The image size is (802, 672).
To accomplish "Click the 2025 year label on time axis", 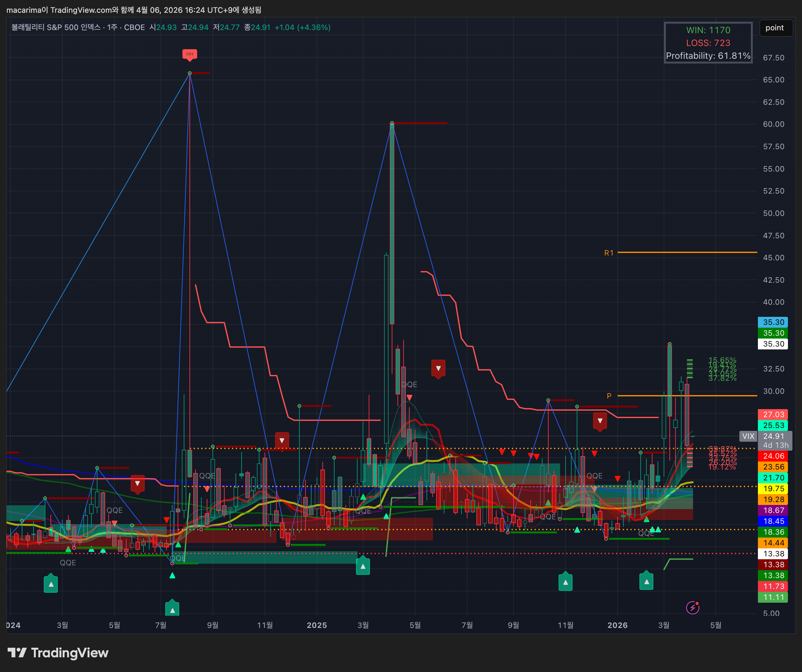I will tap(317, 625).
